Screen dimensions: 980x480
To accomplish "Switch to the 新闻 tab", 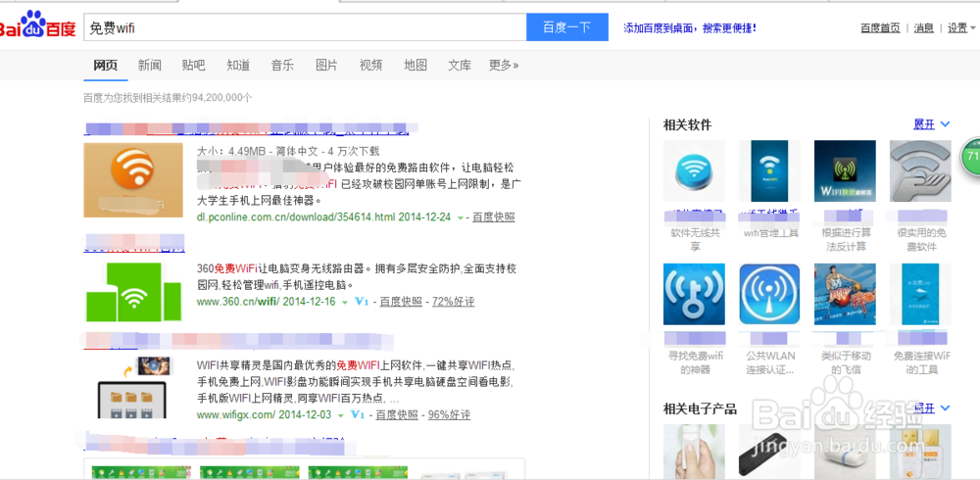I will pyautogui.click(x=149, y=65).
